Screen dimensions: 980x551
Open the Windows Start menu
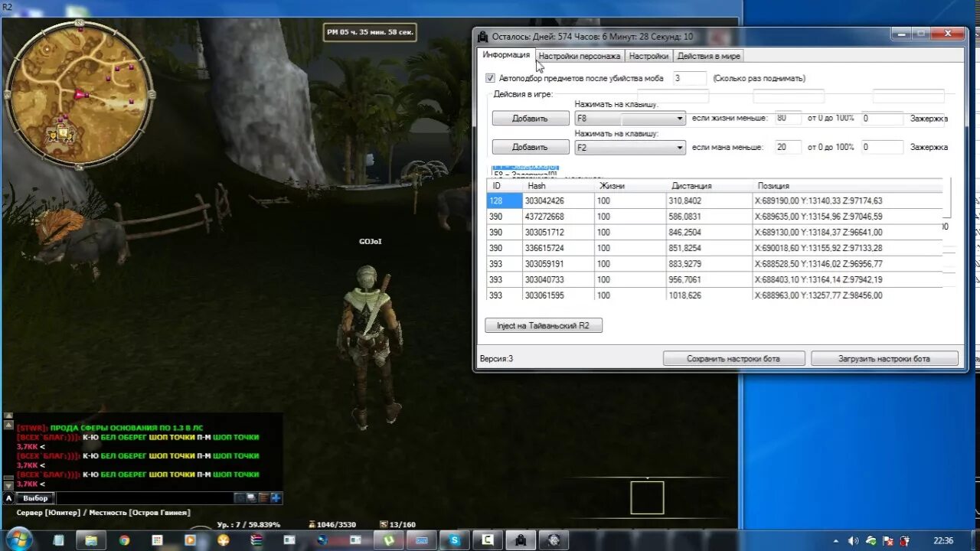[x=18, y=540]
